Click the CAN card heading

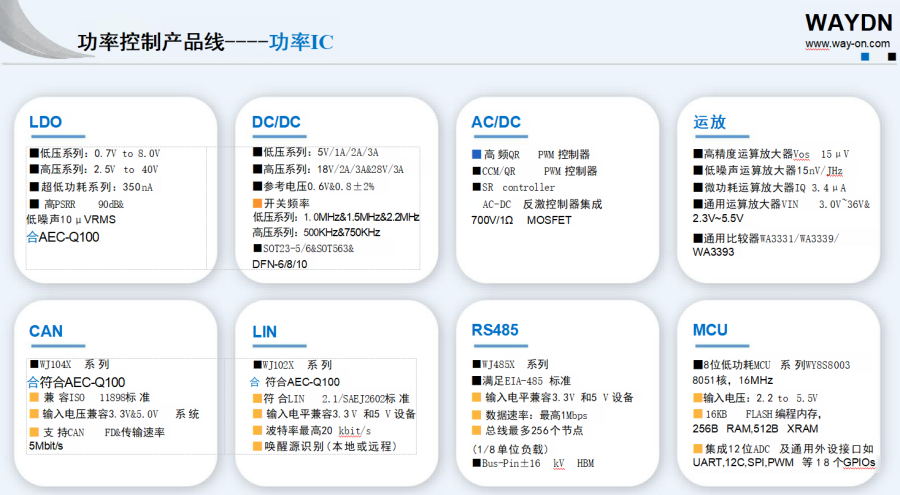point(46,331)
